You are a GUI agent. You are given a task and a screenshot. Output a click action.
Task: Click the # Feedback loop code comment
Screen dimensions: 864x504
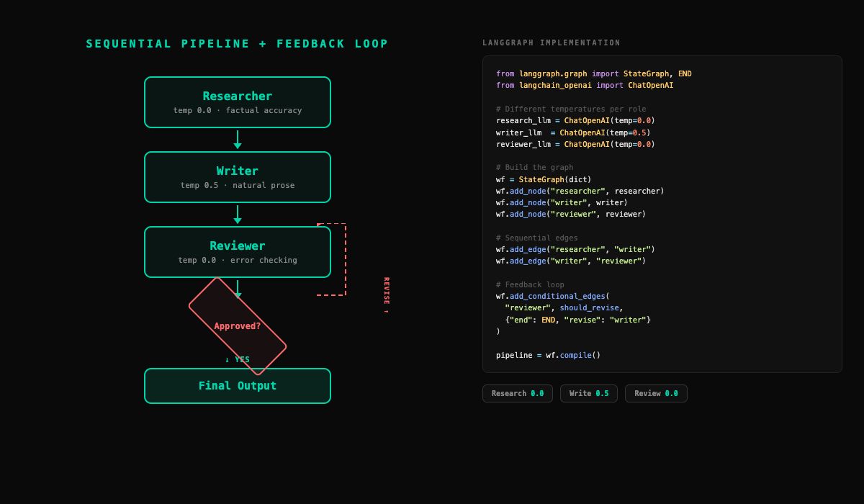(x=530, y=284)
